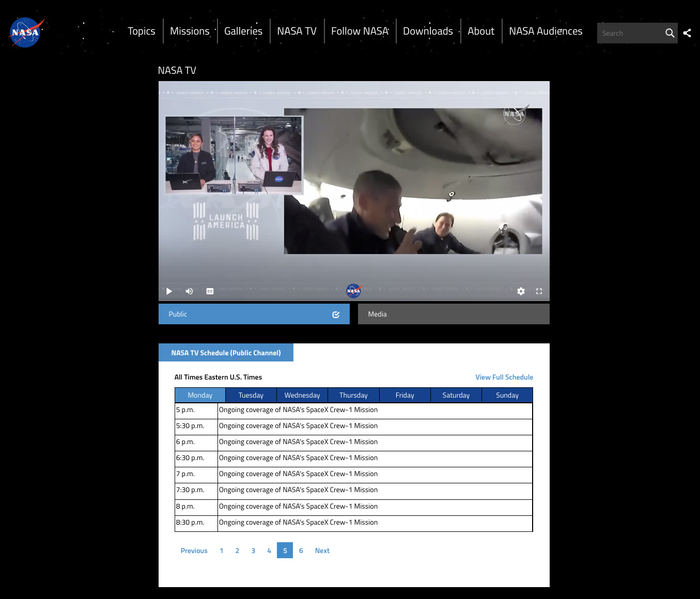Go to Previous schedule page
The height and width of the screenshot is (599, 700).
click(194, 550)
